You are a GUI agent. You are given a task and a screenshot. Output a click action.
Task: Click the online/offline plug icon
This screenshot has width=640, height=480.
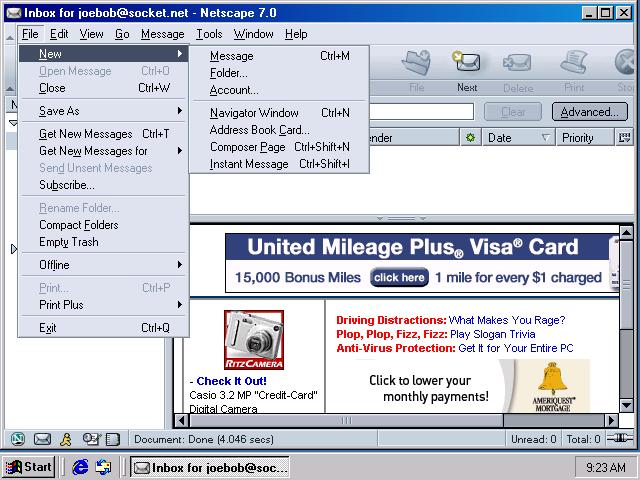[620, 438]
